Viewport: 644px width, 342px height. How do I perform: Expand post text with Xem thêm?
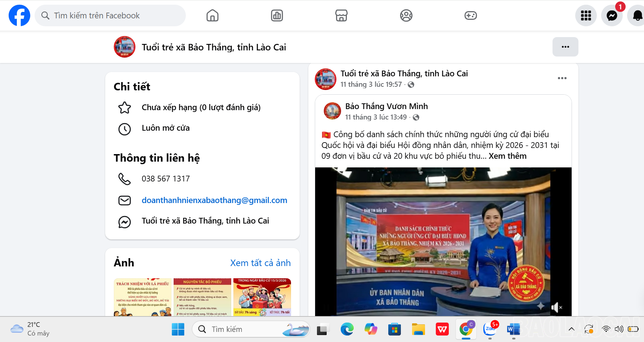pos(507,156)
